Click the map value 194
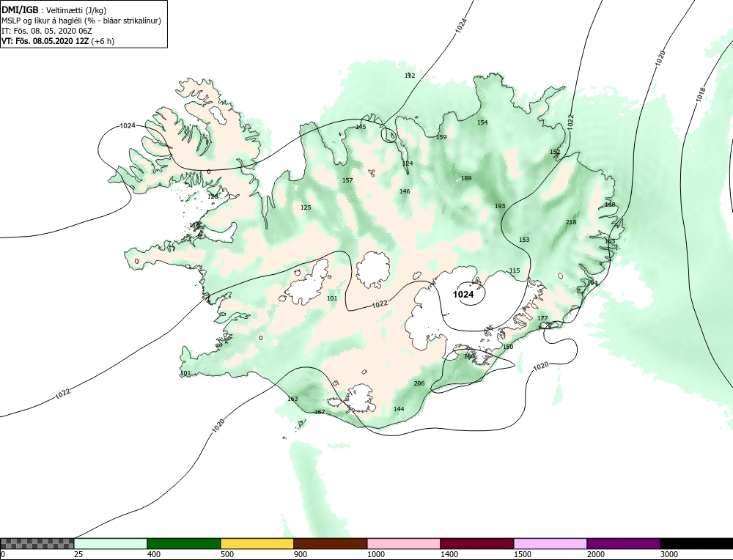The image size is (733, 560). pyautogui.click(x=592, y=283)
